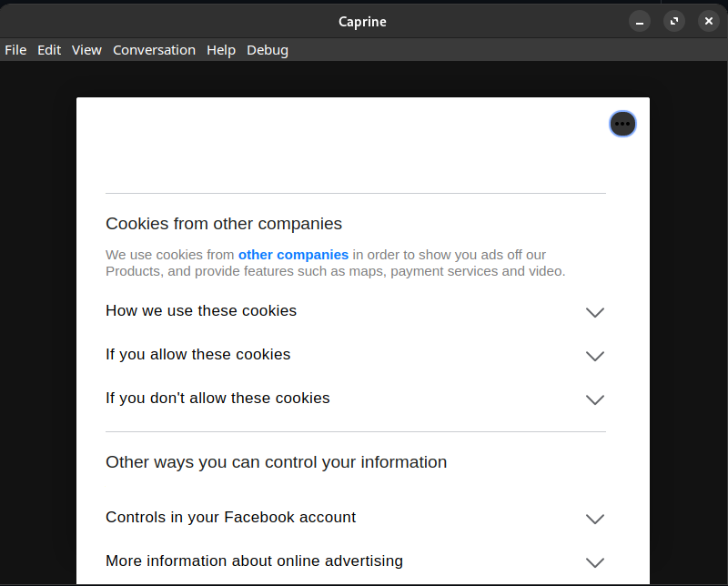728x586 pixels.
Task: Expand the If you don't allow these cookies section
Action: (x=217, y=399)
